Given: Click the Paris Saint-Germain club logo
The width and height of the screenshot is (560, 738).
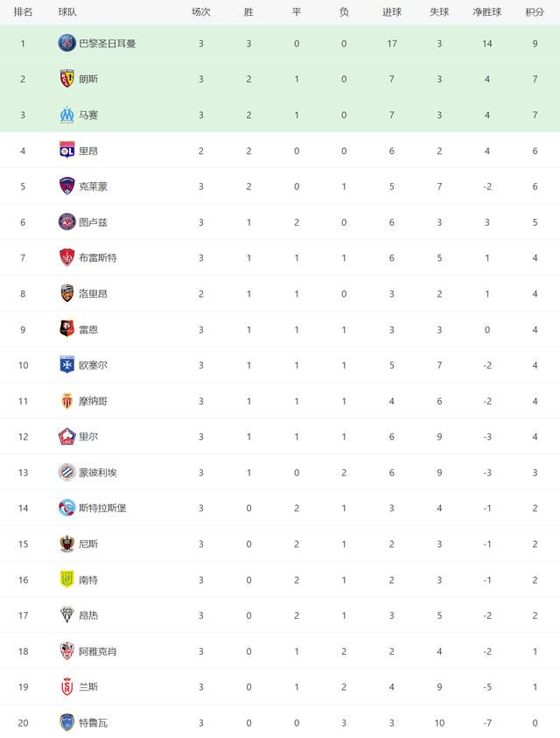Looking at the screenshot, I should (x=66, y=43).
